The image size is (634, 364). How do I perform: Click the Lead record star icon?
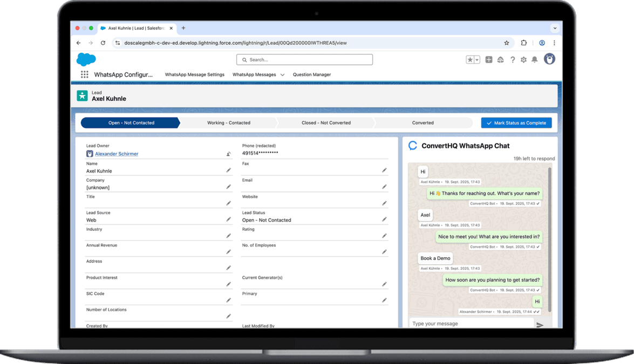82,96
